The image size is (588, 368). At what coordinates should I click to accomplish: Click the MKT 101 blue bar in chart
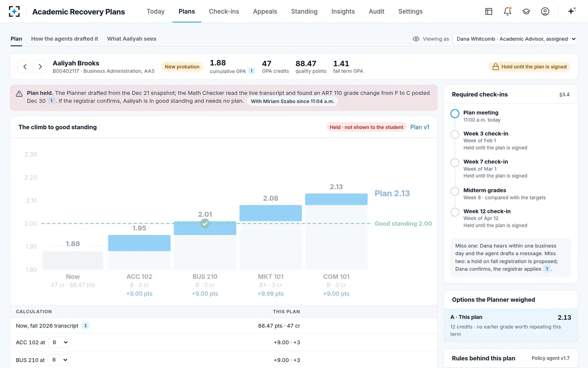(x=271, y=213)
